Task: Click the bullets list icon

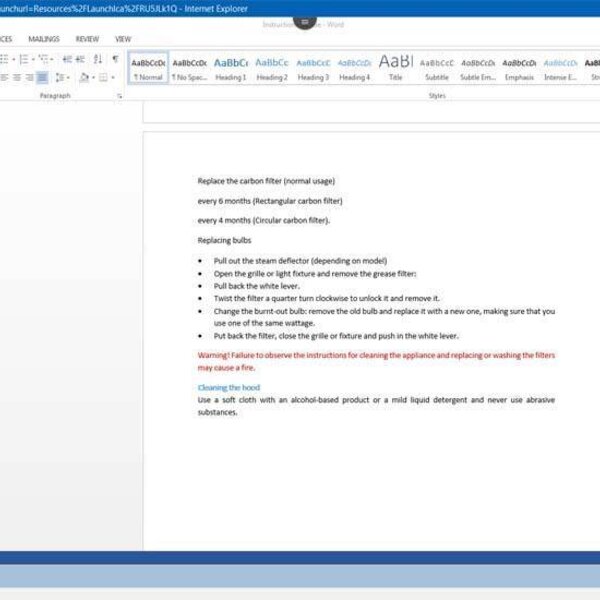Action: 4,59
